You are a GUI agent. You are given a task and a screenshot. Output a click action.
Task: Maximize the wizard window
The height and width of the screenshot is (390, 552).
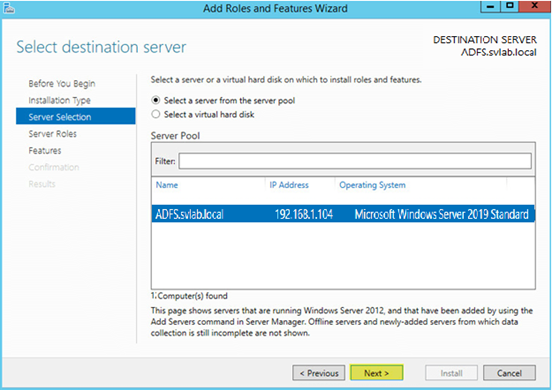coord(510,6)
